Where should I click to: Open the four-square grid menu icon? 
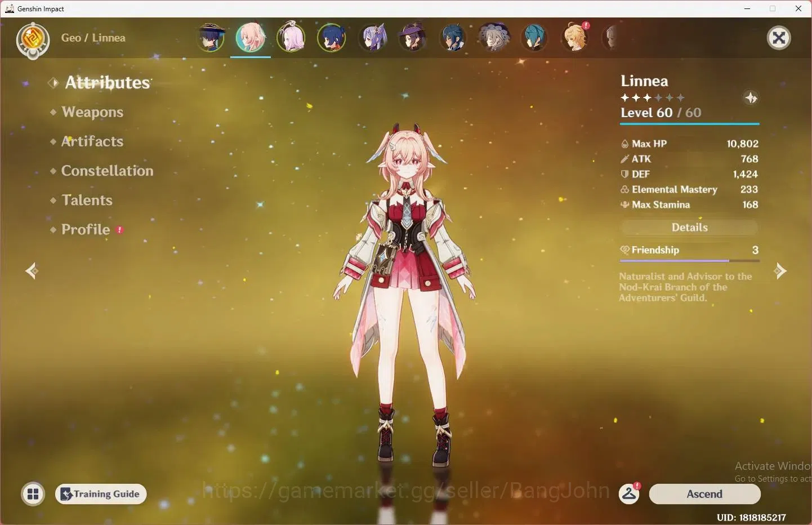[x=33, y=494]
